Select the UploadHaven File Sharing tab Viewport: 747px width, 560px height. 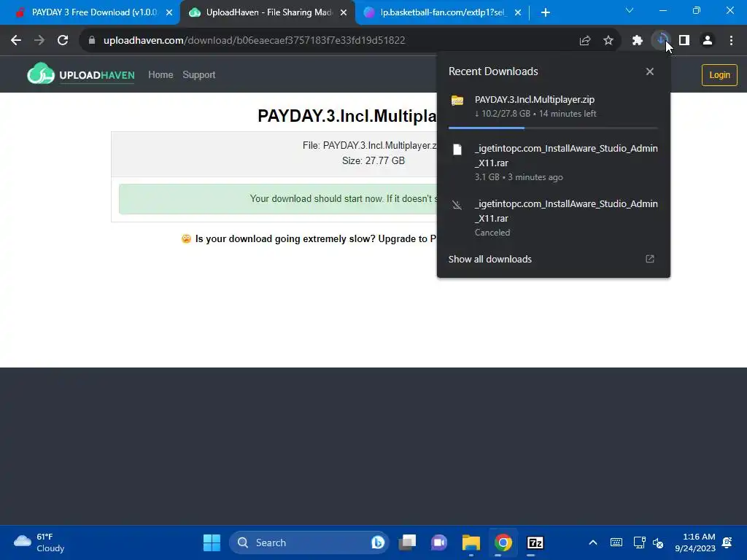coord(267,12)
